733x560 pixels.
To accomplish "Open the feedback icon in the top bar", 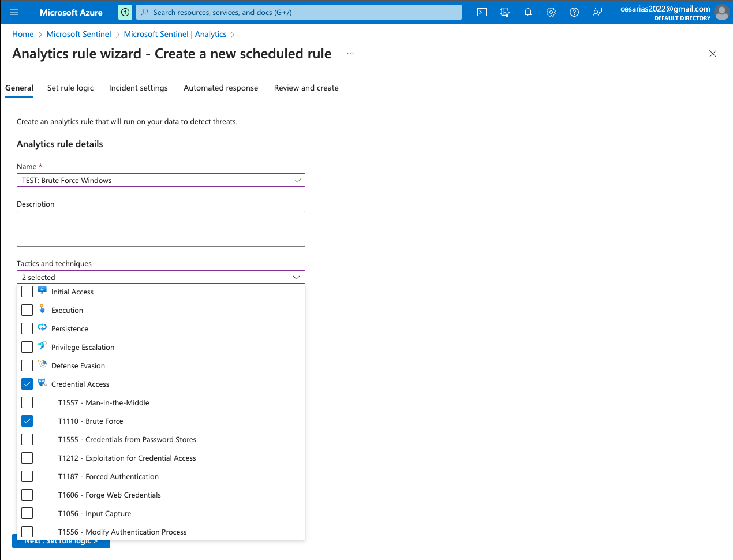I will 597,12.
